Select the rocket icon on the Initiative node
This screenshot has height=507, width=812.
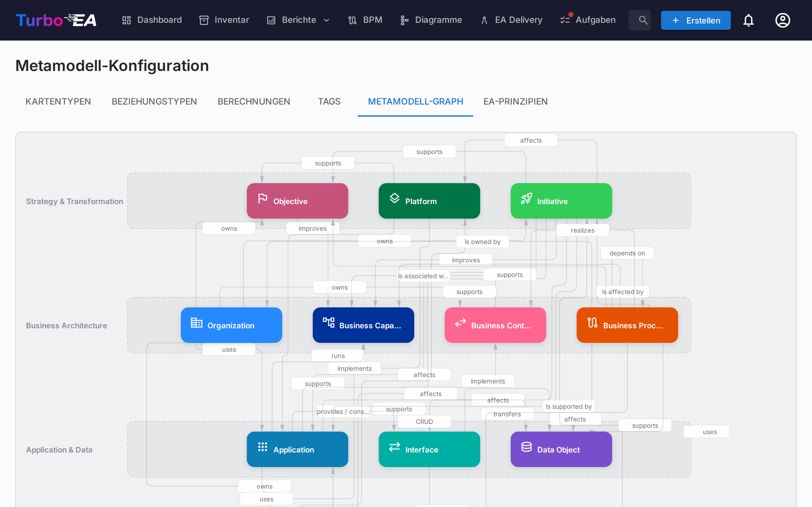pos(526,198)
